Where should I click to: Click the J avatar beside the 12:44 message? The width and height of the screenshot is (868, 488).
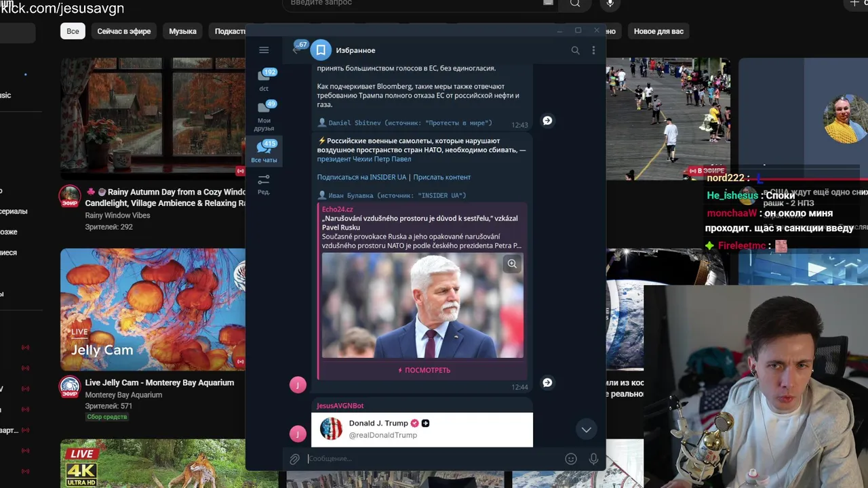(298, 384)
